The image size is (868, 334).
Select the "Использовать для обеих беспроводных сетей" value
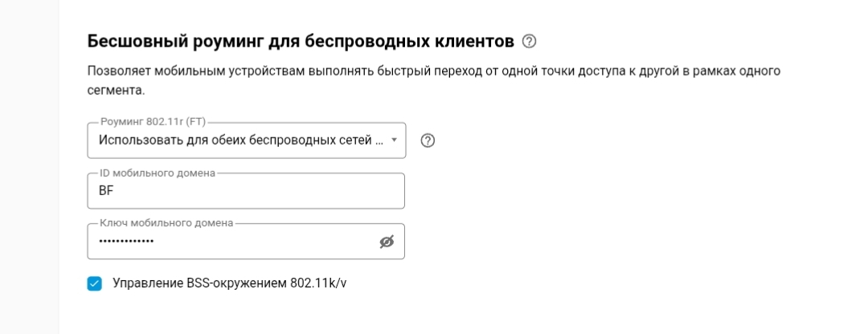tap(233, 141)
